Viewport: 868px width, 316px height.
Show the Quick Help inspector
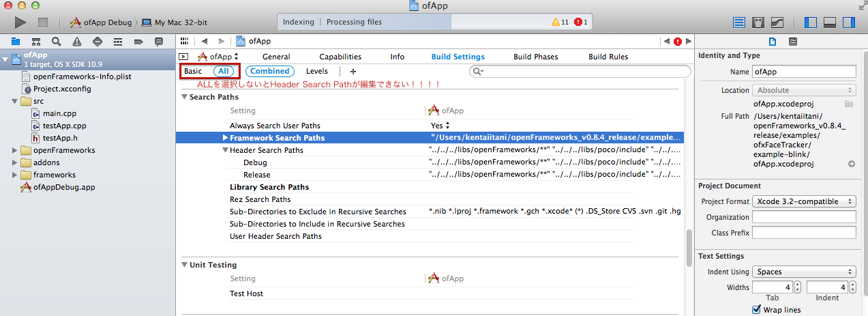792,42
